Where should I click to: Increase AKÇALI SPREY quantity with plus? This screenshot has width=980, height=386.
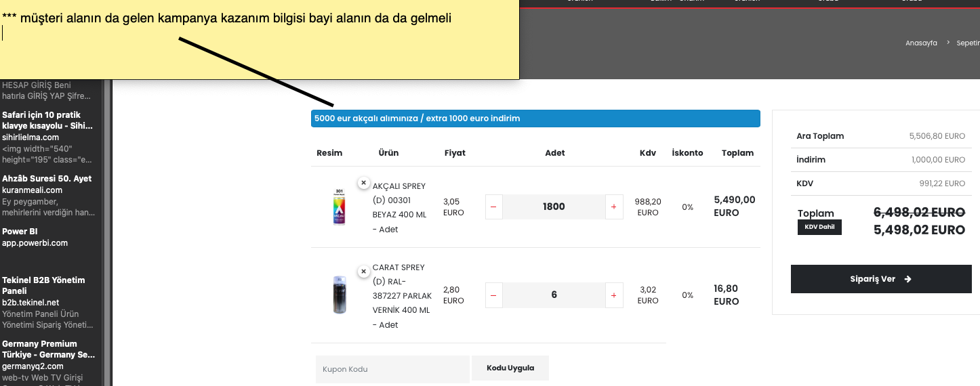(613, 207)
